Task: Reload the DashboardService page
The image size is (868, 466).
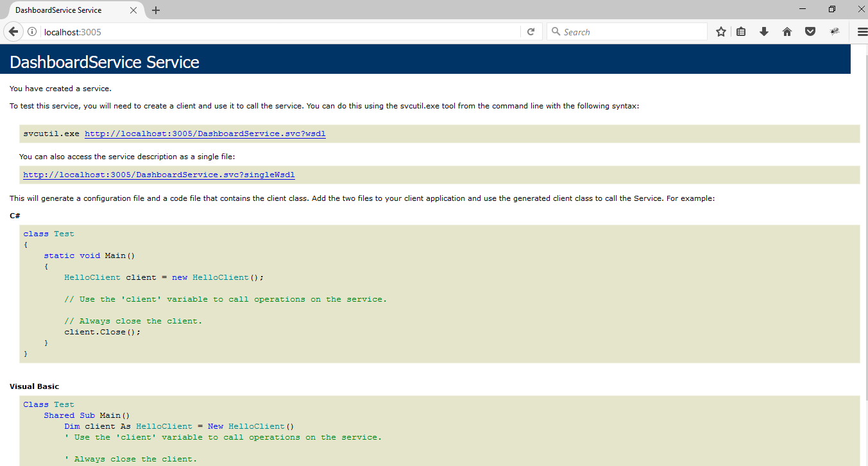Action: tap(531, 31)
